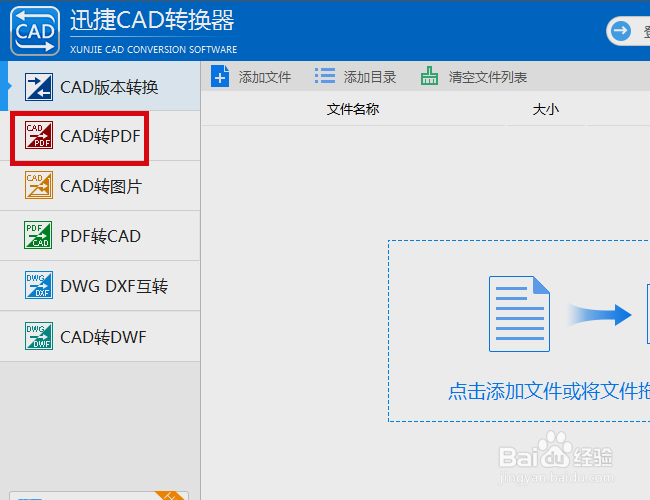Select the CAD转PDF red icon
This screenshot has width=650, height=500.
point(39,135)
